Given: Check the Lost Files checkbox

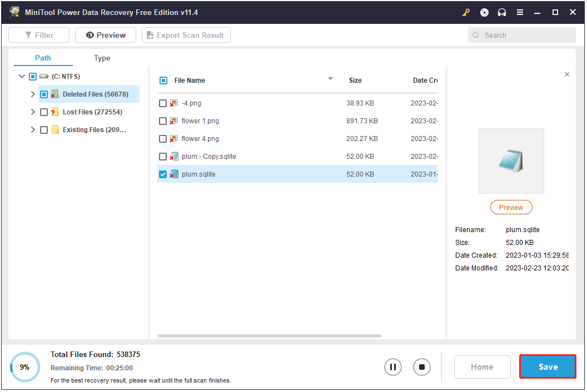Looking at the screenshot, I should 44,112.
